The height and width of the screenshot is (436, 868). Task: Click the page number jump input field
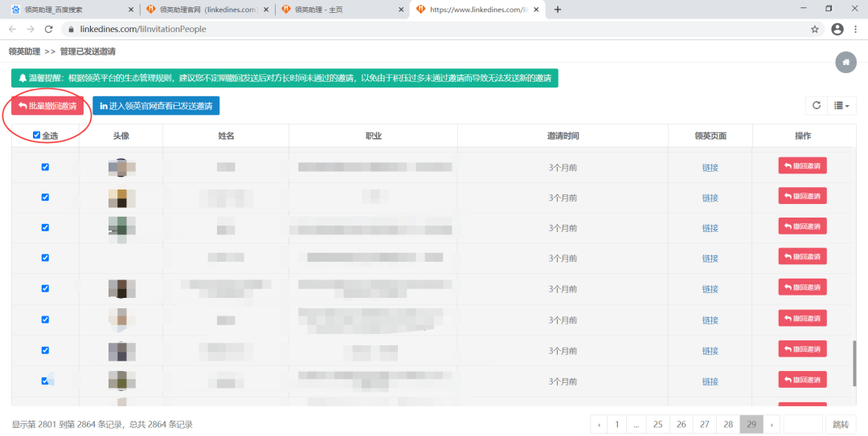pyautogui.click(x=802, y=424)
